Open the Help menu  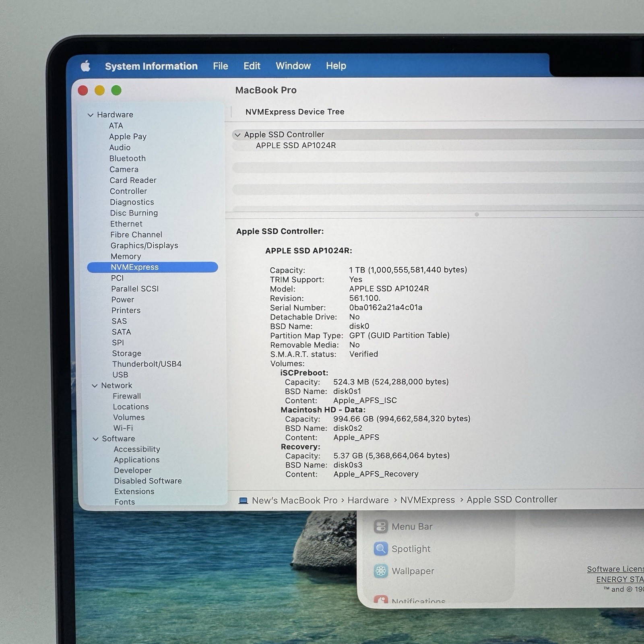pos(336,66)
